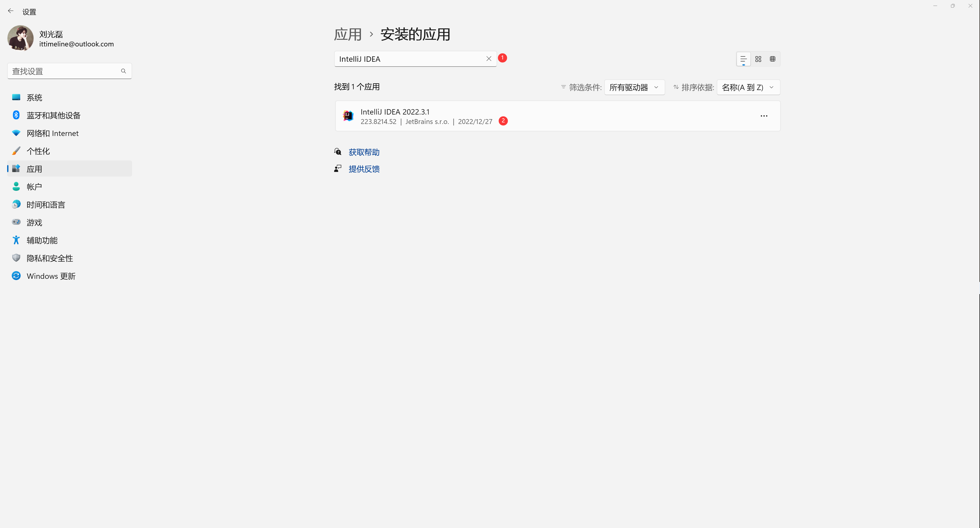Clear the IntelliJ IDEA search text
Viewport: 980px width, 528px height.
(x=489, y=59)
